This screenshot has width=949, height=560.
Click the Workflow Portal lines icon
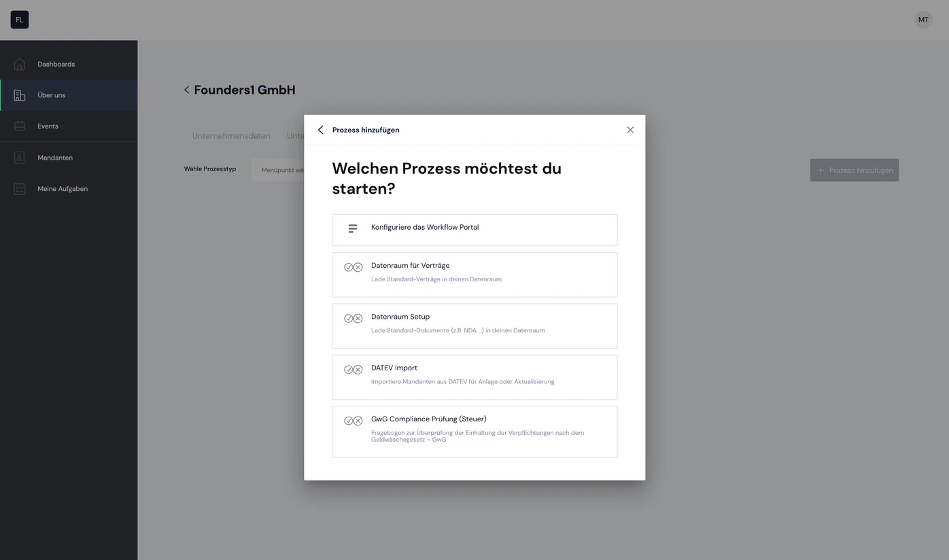(x=353, y=228)
